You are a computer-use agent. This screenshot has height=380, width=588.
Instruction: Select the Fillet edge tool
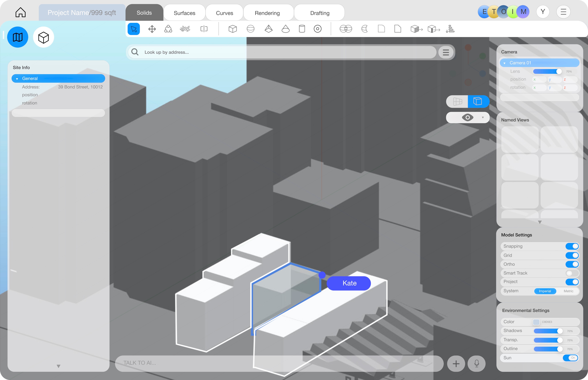click(381, 29)
